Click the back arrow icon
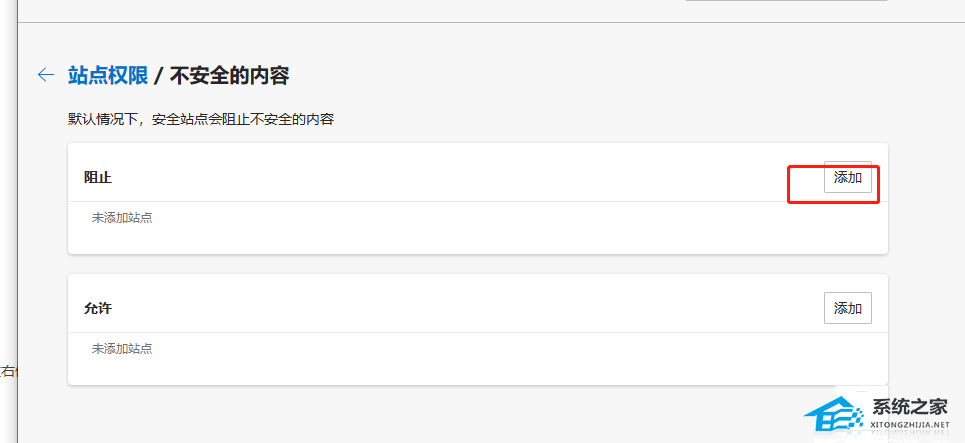965x443 pixels. (45, 74)
